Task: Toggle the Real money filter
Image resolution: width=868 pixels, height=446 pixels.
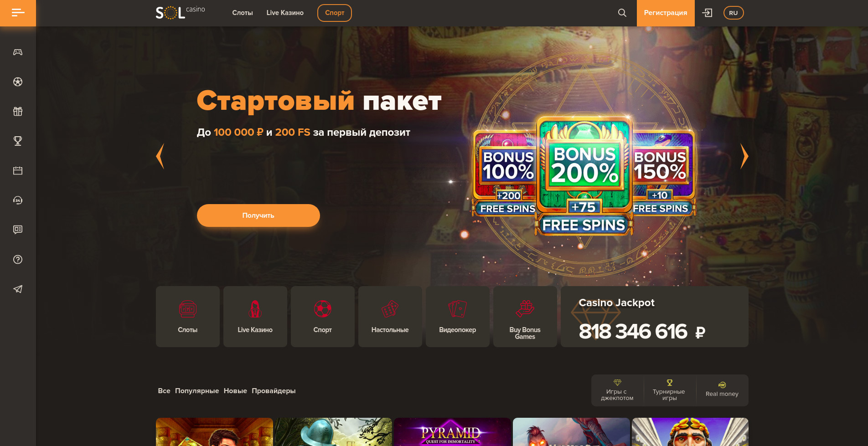Action: [x=722, y=390]
